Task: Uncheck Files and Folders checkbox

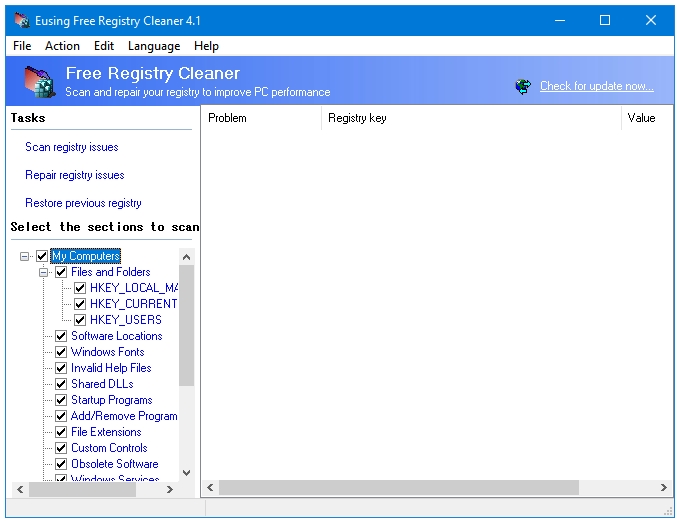Action: coord(61,272)
